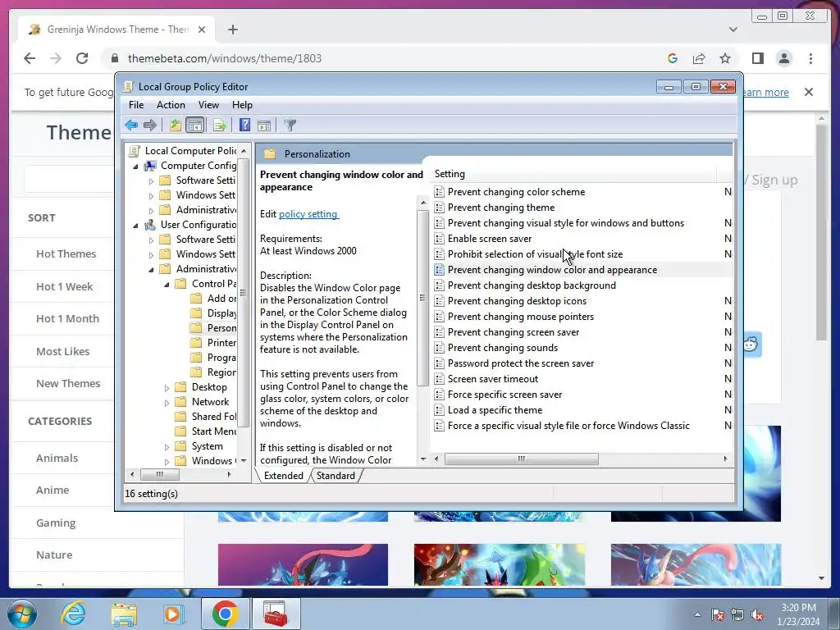Viewport: 840px width, 630px height.
Task: Click console tree horizontal scrollbar thumb
Action: coord(159,475)
